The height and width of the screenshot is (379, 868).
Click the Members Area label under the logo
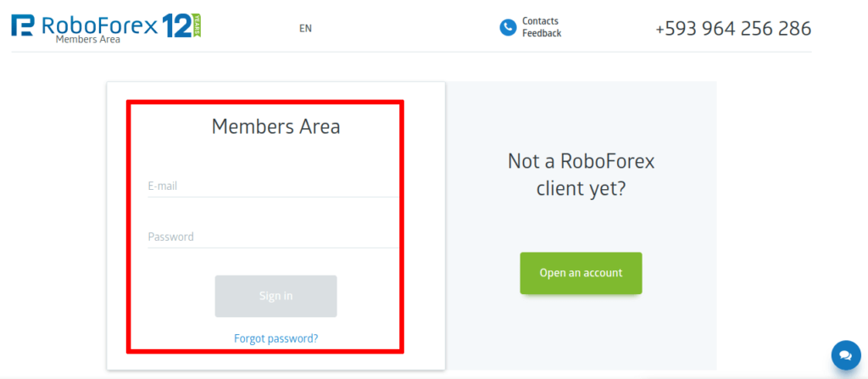click(x=87, y=39)
